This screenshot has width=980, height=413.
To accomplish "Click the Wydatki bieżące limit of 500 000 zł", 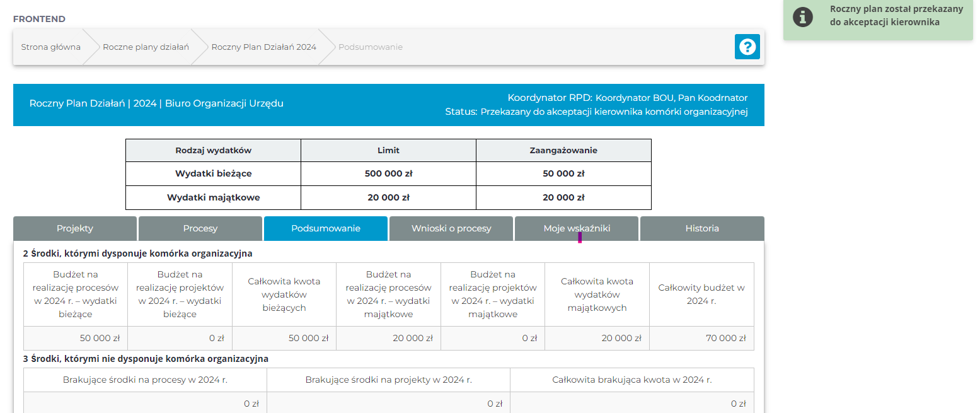I will [388, 173].
